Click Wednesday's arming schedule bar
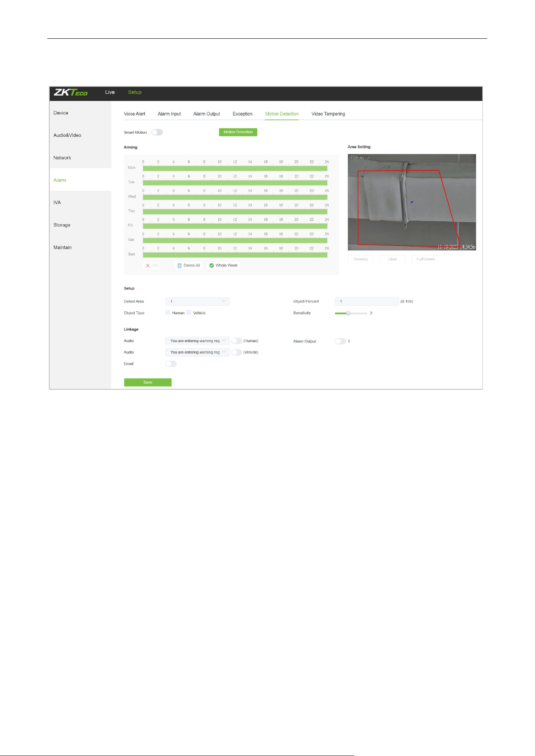This screenshot has width=535, height=756. click(x=235, y=197)
